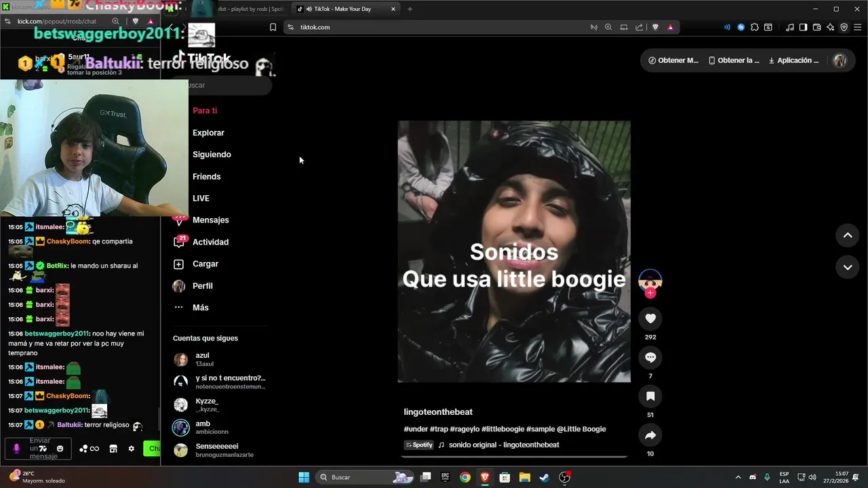
Task: Open the Shazam extension icon
Action: pyautogui.click(x=741, y=27)
